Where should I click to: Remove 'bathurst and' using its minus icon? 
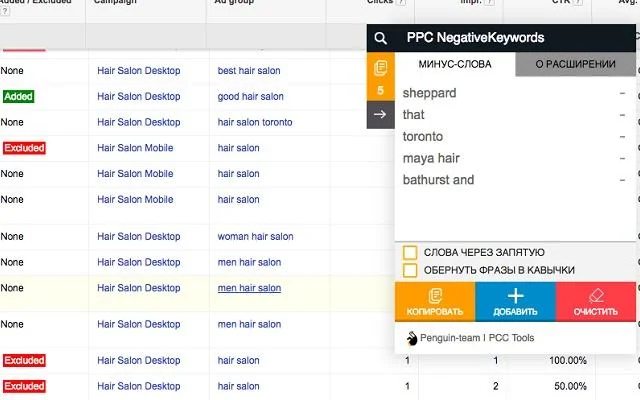(x=622, y=181)
